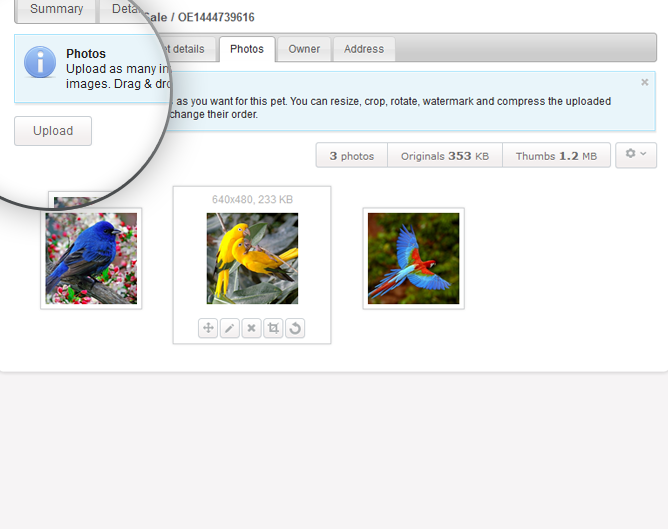Click the pencil edit icon under yellow parrots
Viewport: 668px width, 529px height.
pos(230,328)
